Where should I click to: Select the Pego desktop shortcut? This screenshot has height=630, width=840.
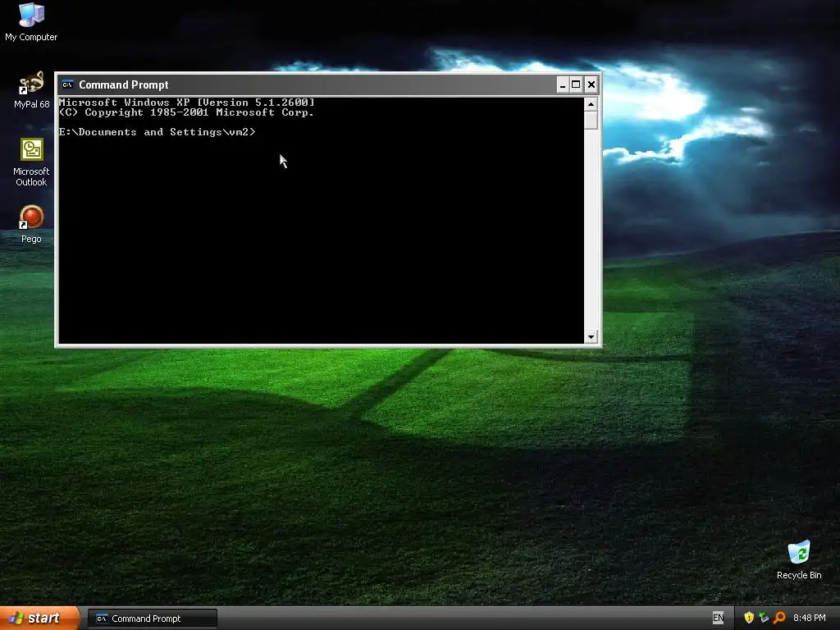[x=31, y=224]
